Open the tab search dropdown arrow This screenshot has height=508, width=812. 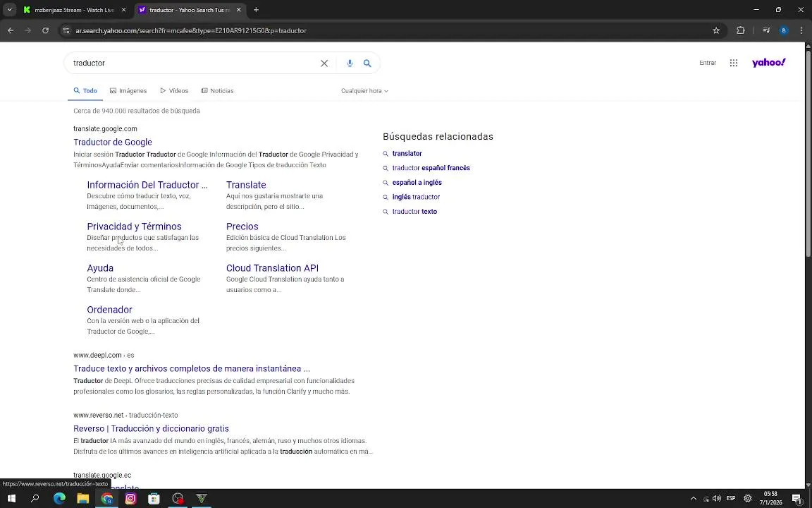coord(9,10)
